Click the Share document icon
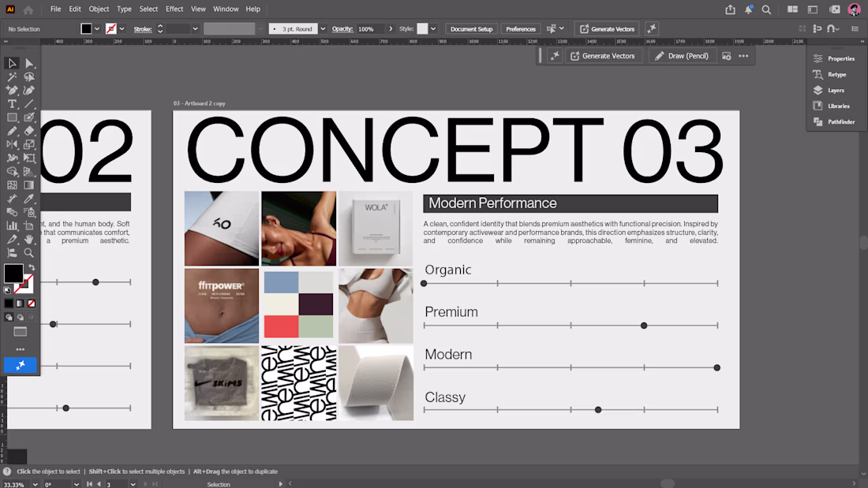The height and width of the screenshot is (488, 868). pyautogui.click(x=730, y=9)
